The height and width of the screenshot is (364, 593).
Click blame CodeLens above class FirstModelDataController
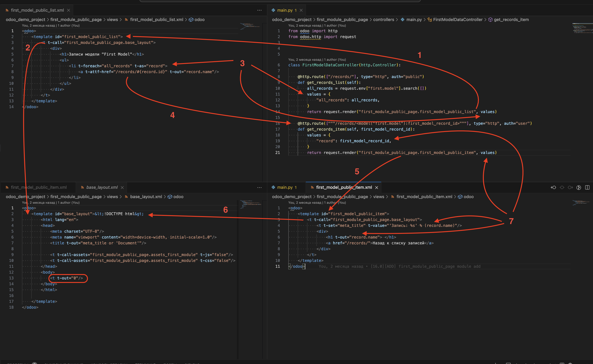[317, 60]
